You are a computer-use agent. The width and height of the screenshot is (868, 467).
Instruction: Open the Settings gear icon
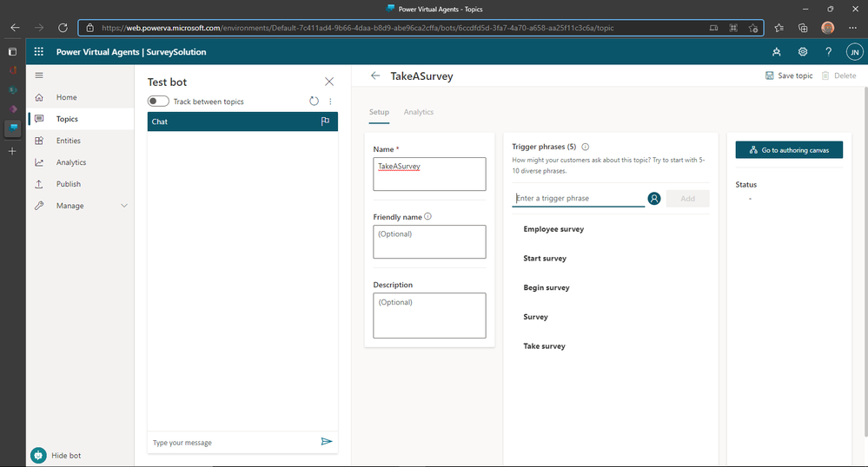point(803,51)
